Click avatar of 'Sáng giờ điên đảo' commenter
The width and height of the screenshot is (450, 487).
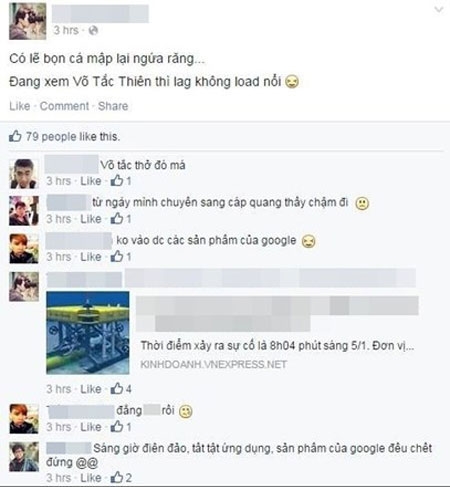pyautogui.click(x=24, y=456)
